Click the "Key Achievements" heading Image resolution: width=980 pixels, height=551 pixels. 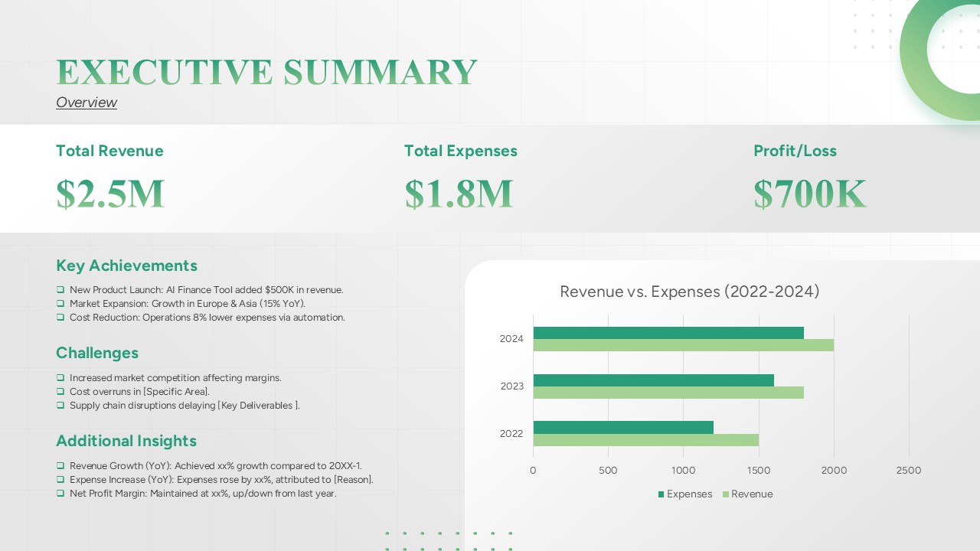pos(126,266)
